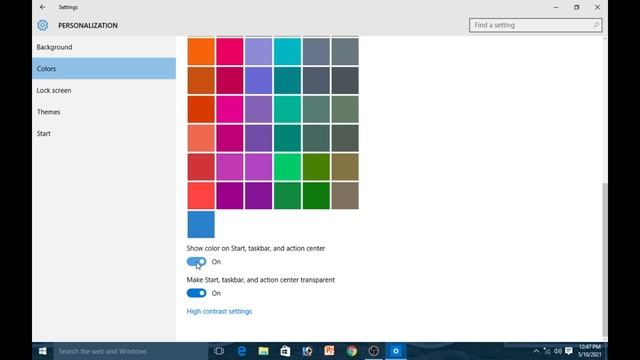Image resolution: width=640 pixels, height=360 pixels.
Task: Open Task View from the taskbar
Action: [x=219, y=351]
